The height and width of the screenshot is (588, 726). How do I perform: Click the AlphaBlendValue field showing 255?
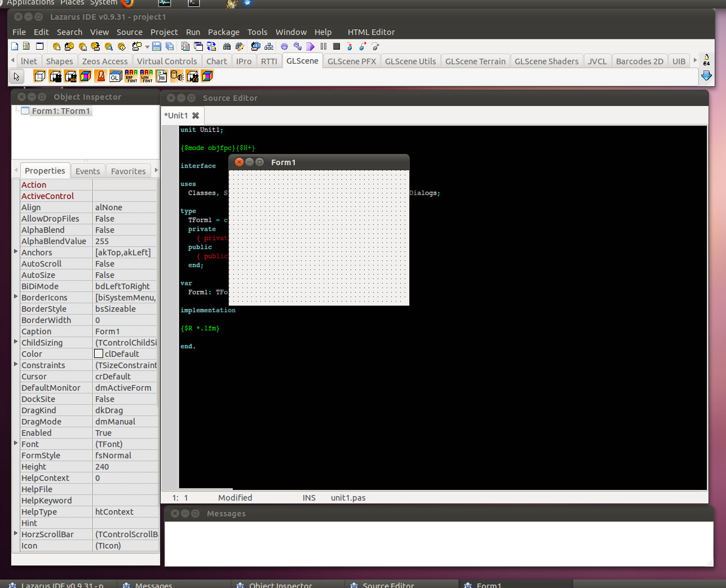point(125,241)
